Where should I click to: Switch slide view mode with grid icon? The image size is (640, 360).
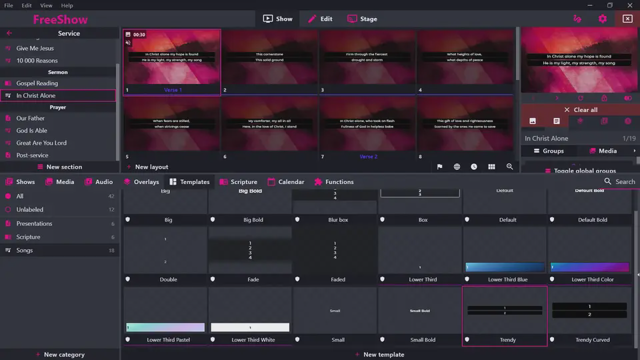491,167
